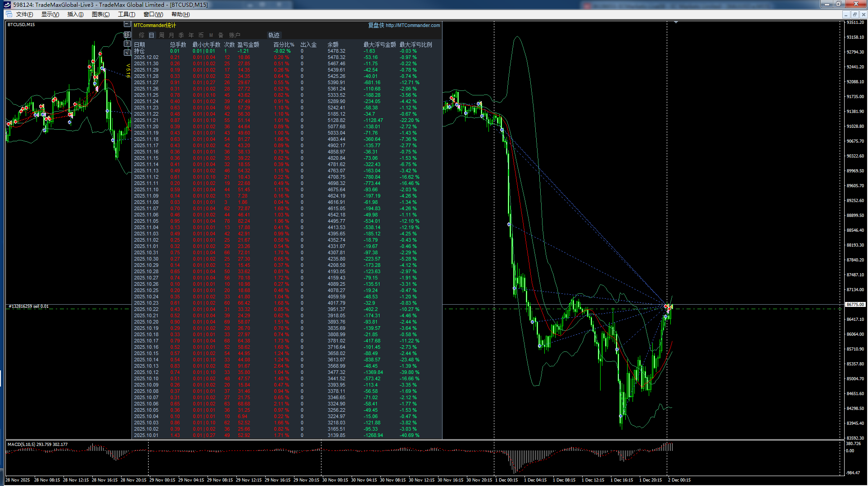Switch to the 月 monthly statistics tab
The image size is (868, 486).
tap(172, 35)
